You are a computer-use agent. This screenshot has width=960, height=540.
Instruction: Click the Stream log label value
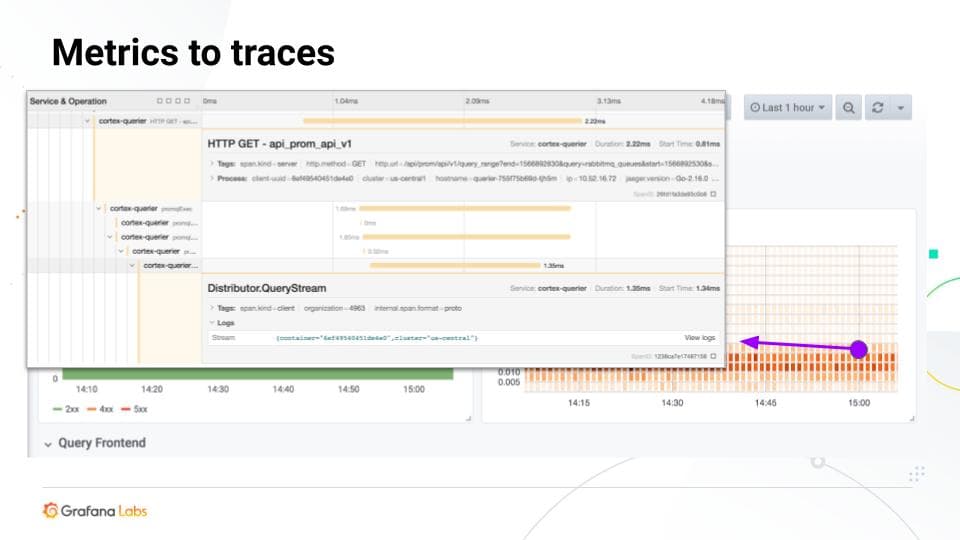click(377, 338)
